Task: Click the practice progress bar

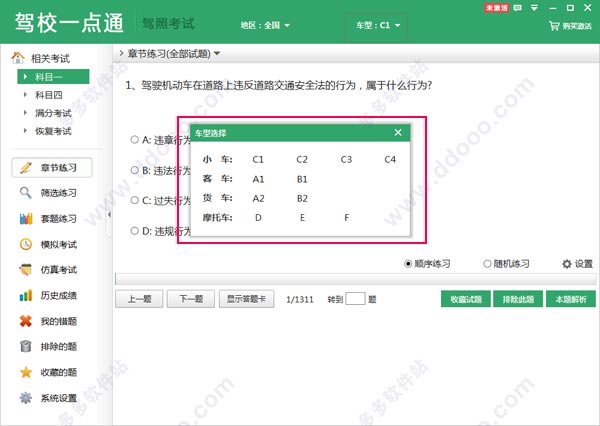Action: click(x=355, y=279)
